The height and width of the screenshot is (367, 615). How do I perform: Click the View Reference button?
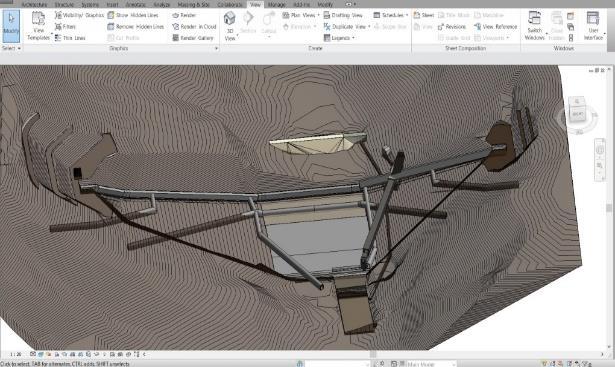pos(496,27)
